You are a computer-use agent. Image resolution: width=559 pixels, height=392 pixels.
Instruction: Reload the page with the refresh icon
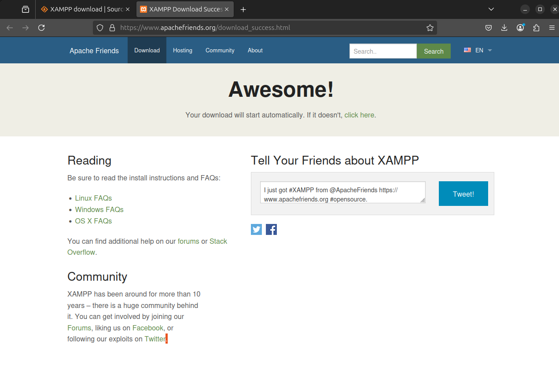point(41,28)
